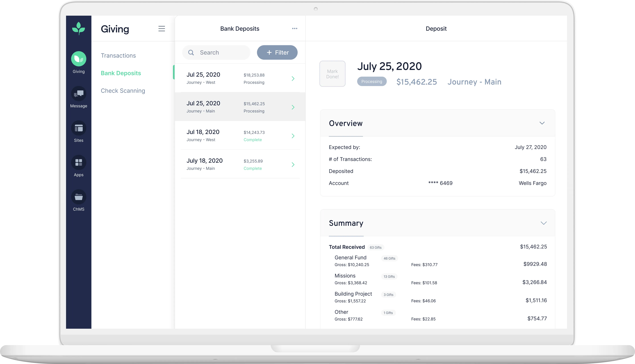Click the Filter button
The image size is (635, 364).
277,53
